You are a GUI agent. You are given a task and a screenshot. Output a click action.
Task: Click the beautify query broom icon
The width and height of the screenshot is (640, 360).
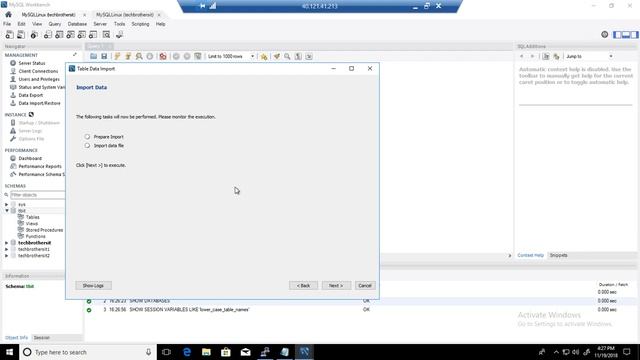(276, 56)
